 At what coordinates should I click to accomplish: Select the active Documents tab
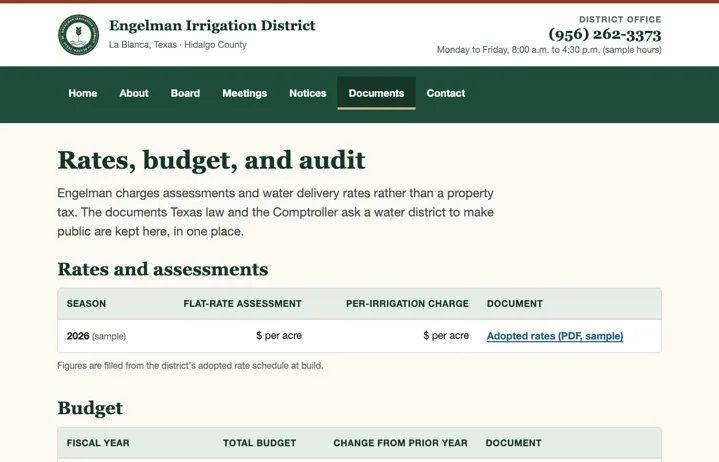point(376,93)
